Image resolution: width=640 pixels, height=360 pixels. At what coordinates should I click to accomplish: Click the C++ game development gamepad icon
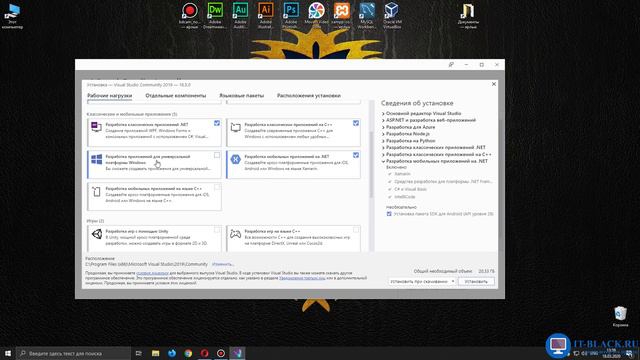(x=235, y=234)
